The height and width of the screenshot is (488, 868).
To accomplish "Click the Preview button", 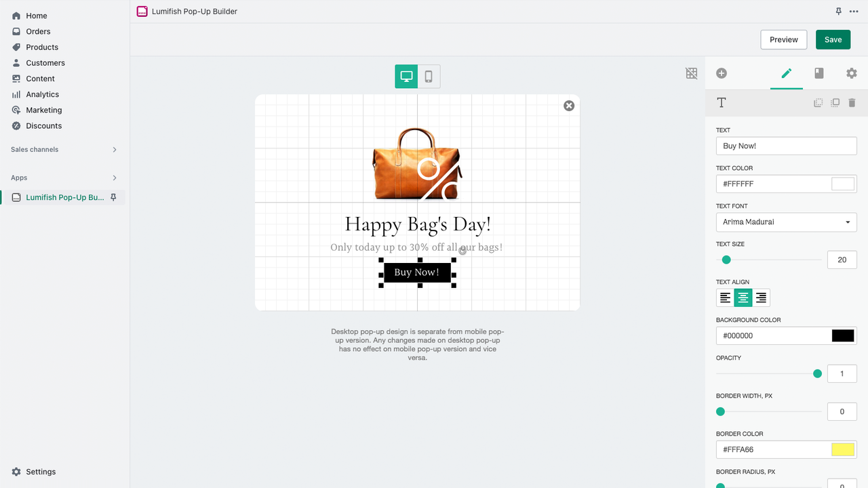I will click(784, 39).
